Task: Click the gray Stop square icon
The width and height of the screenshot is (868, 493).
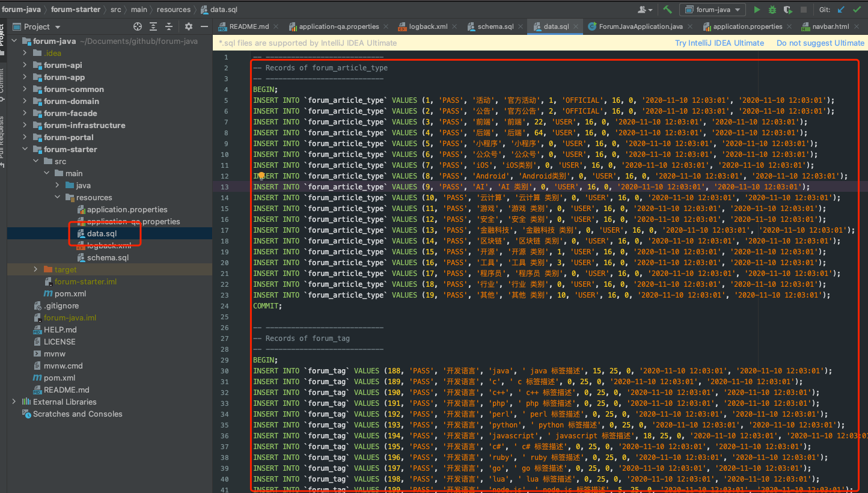Action: pyautogui.click(x=804, y=10)
